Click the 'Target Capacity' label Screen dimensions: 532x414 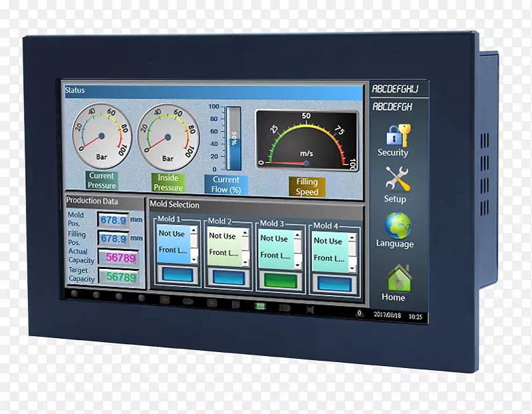[81, 274]
